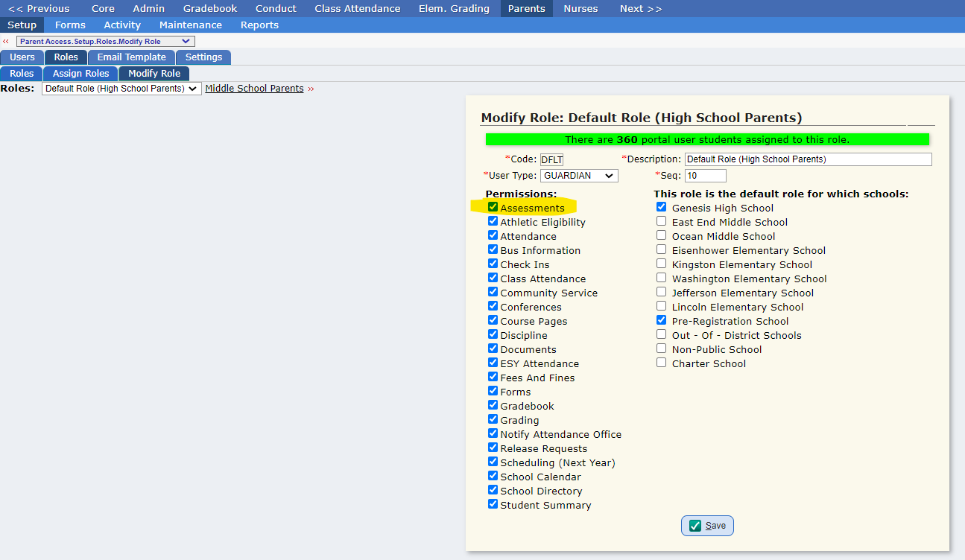The width and height of the screenshot is (965, 560).
Task: Select the Settings tab
Action: tap(203, 57)
